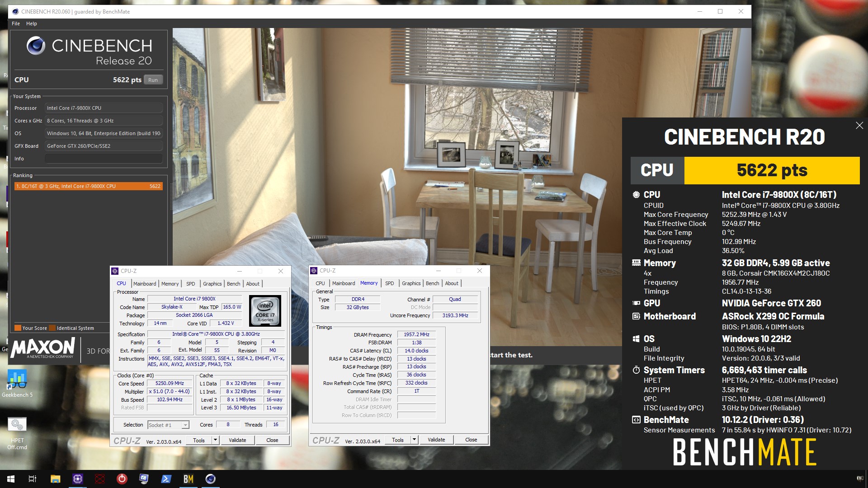Screen dimensions: 868x488
Task: Click the Processor field in Your System
Action: click(x=104, y=108)
